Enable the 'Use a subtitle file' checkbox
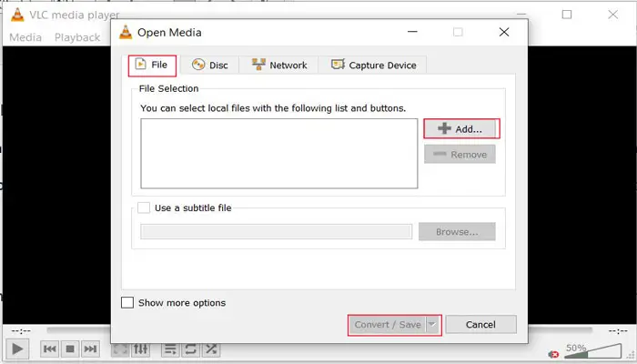The image size is (637, 364). (x=143, y=207)
